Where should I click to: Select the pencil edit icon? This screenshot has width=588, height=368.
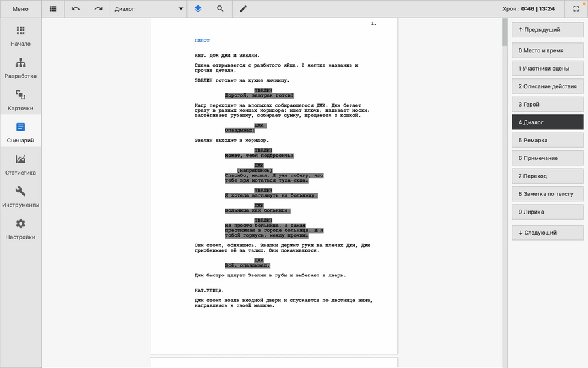[x=244, y=8]
